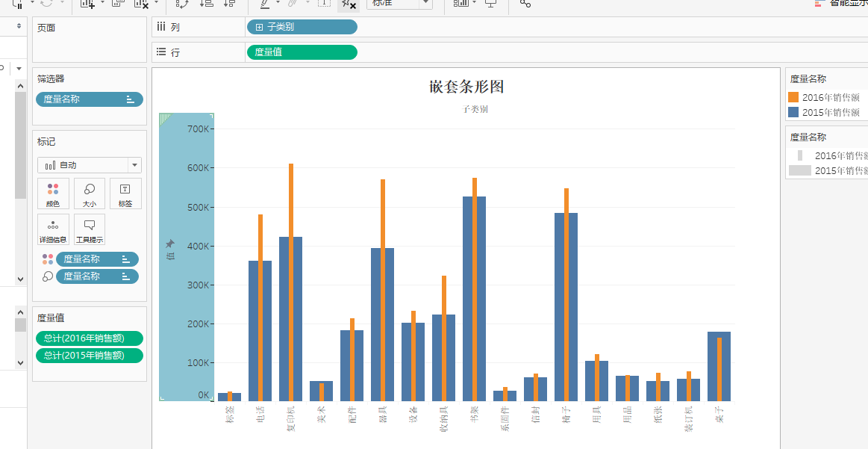Click the 列 columns shelf icon
868x449 pixels.
(x=161, y=27)
